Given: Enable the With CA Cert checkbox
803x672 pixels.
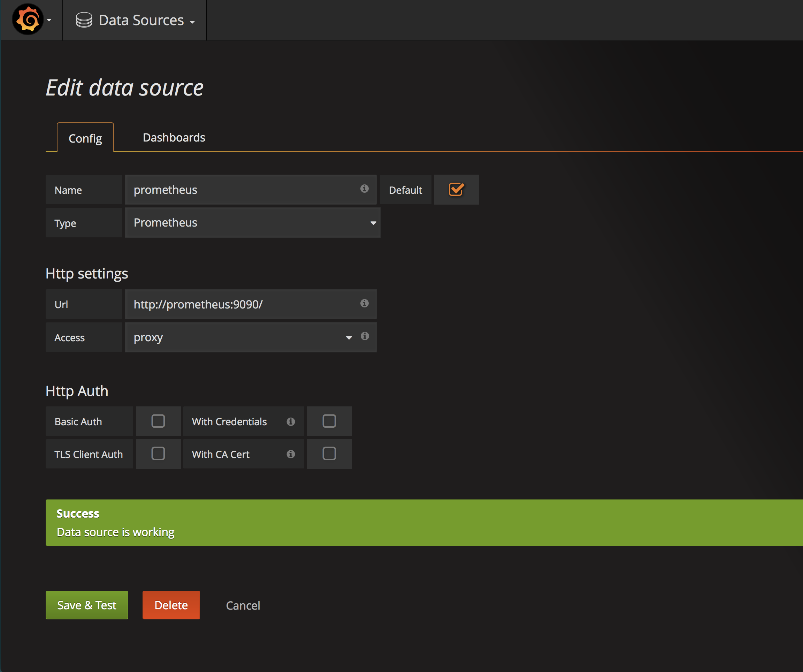Looking at the screenshot, I should [x=329, y=453].
